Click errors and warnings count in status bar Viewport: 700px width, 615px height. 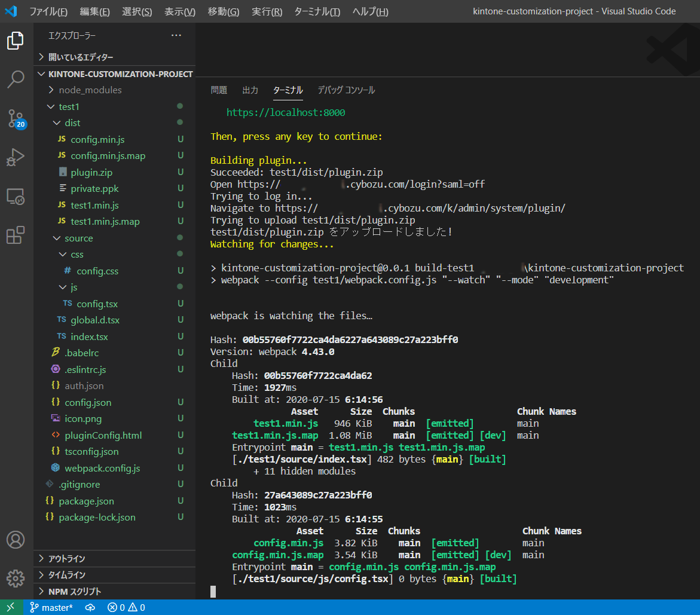coord(126,608)
